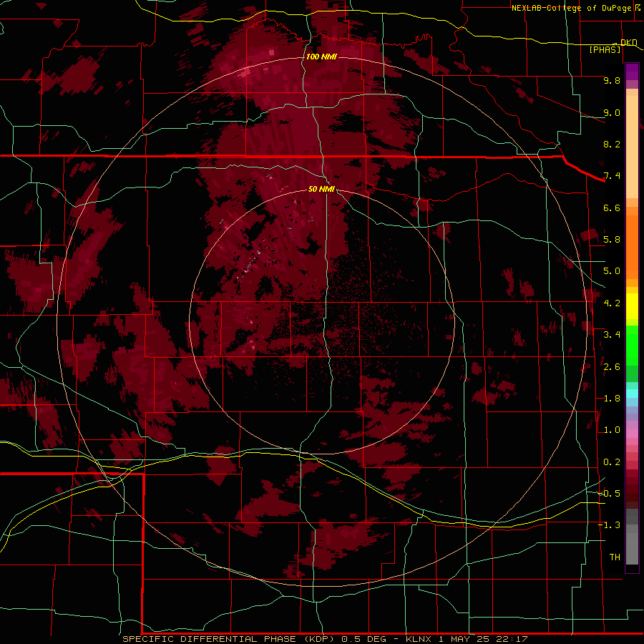Click the 7.4 value on color scale
The height and width of the screenshot is (644, 644).
(612, 176)
